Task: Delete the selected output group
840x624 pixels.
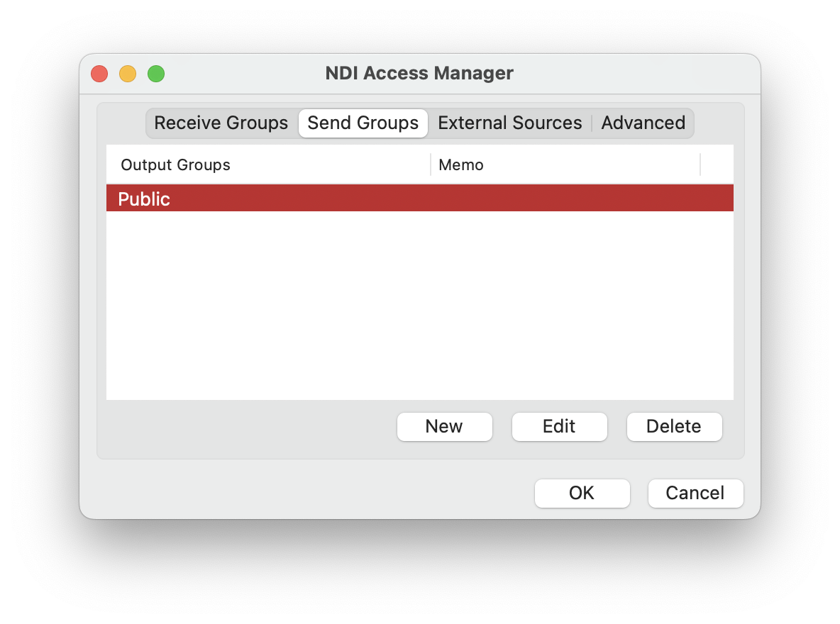Action: 674,426
